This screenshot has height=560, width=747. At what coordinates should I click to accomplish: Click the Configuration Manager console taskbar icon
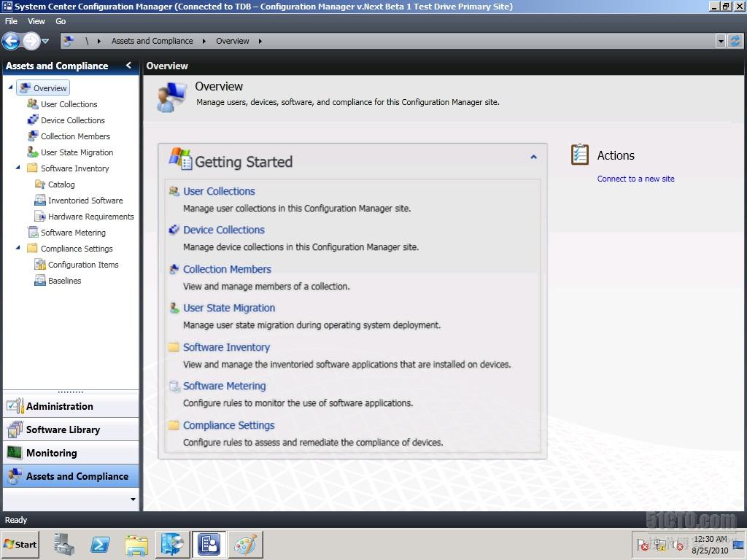209,544
